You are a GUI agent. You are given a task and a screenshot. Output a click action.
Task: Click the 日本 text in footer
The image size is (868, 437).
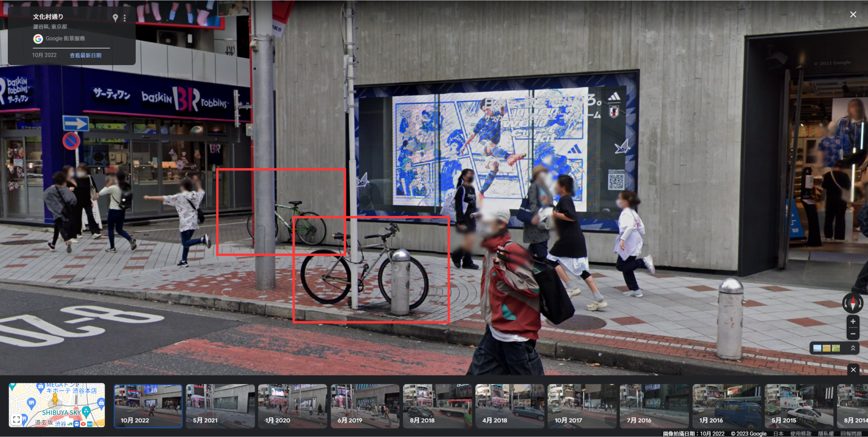tap(779, 434)
